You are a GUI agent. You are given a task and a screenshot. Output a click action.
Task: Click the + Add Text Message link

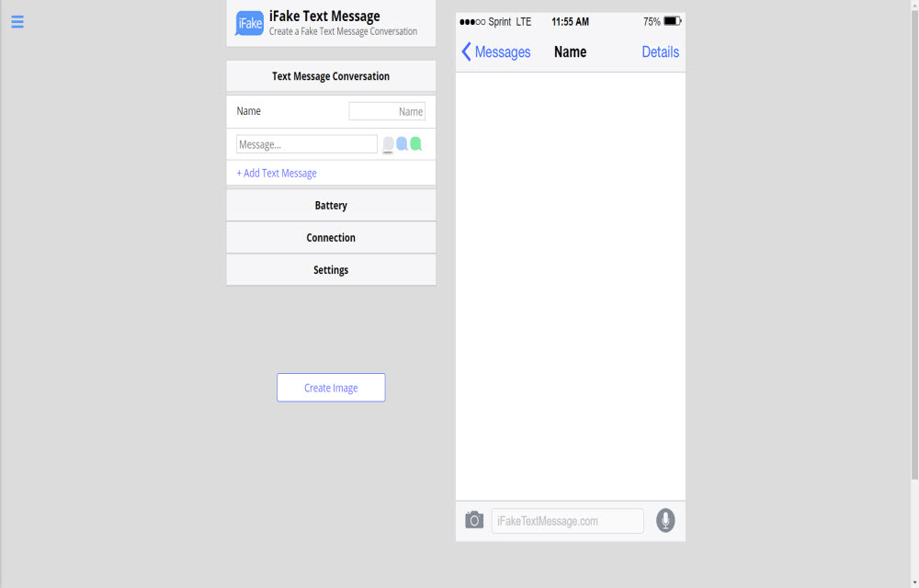[x=277, y=173]
